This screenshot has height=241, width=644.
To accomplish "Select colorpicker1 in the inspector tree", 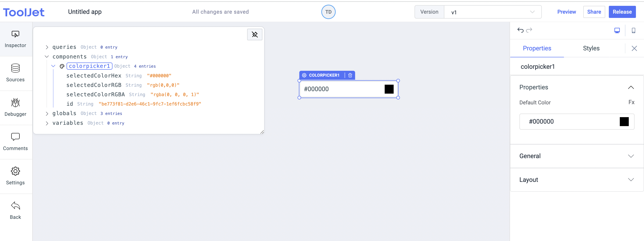I will (89, 66).
